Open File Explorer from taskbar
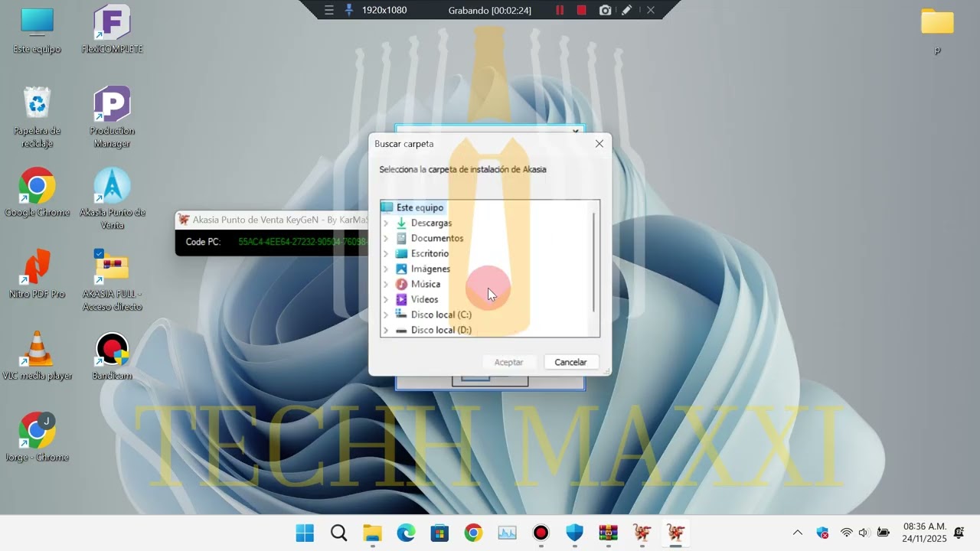This screenshot has width=980, height=551. tap(372, 533)
